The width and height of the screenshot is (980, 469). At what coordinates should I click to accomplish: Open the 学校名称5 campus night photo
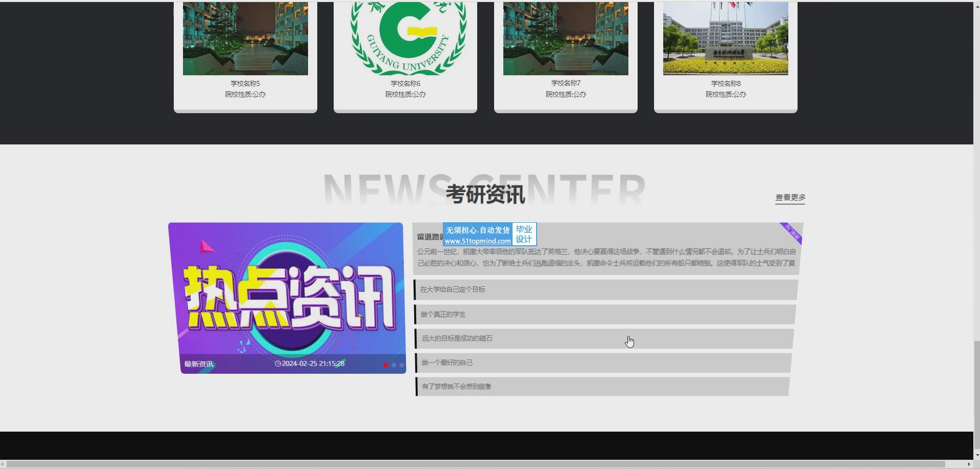246,38
